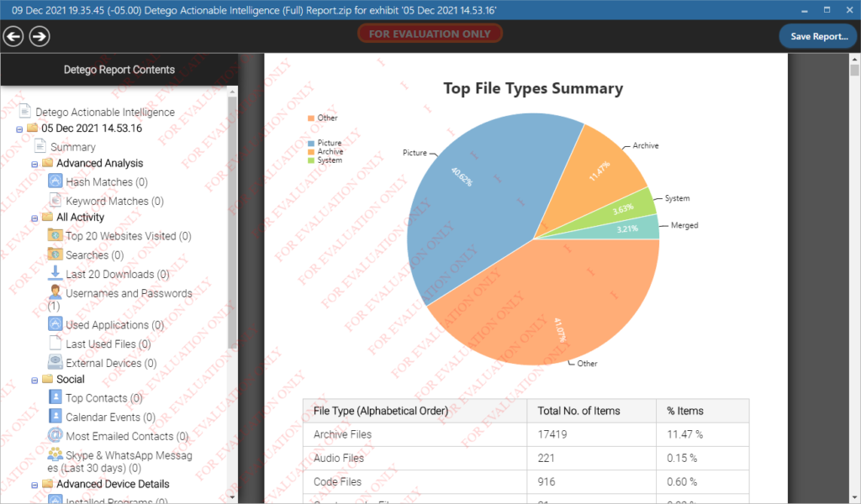The height and width of the screenshot is (504, 861).
Task: Collapse the 05 Dec 2021 14.53.16 node
Action: 19,129
